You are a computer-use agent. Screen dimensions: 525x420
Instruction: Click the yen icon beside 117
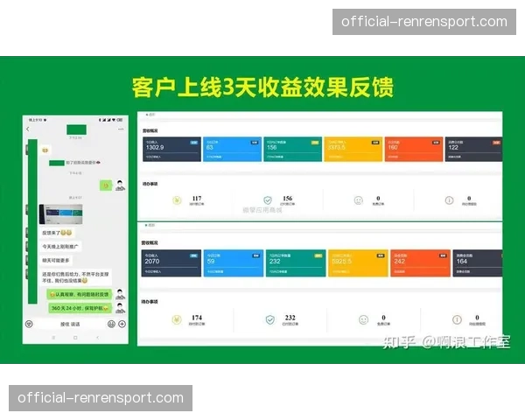[x=177, y=200]
